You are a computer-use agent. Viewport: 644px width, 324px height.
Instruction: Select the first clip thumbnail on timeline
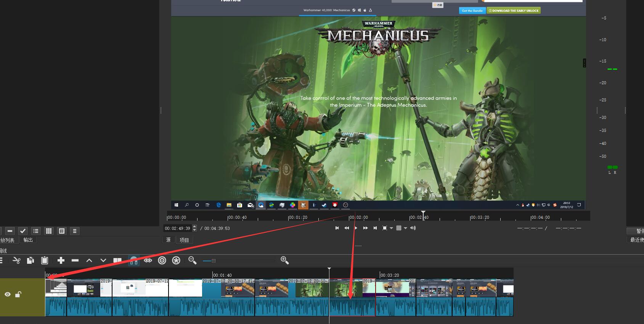click(56, 288)
